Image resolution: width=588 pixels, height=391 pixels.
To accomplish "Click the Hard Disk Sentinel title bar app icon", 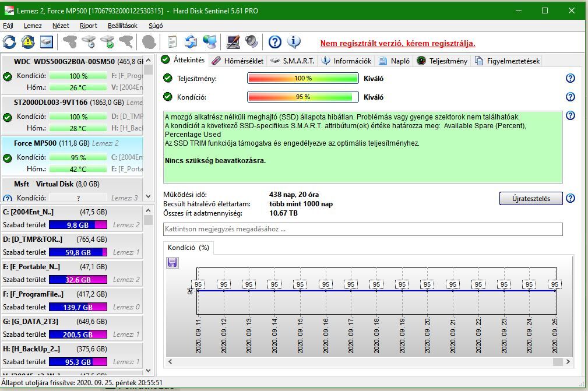I will click(9, 10).
